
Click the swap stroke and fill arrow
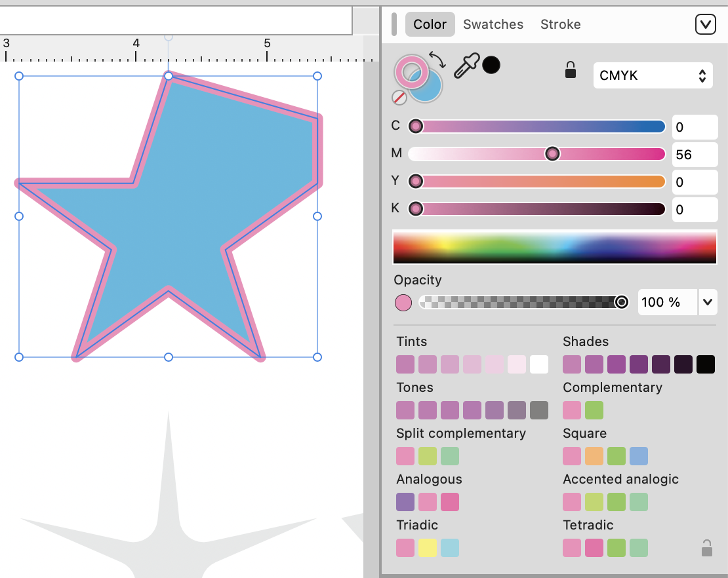437,60
